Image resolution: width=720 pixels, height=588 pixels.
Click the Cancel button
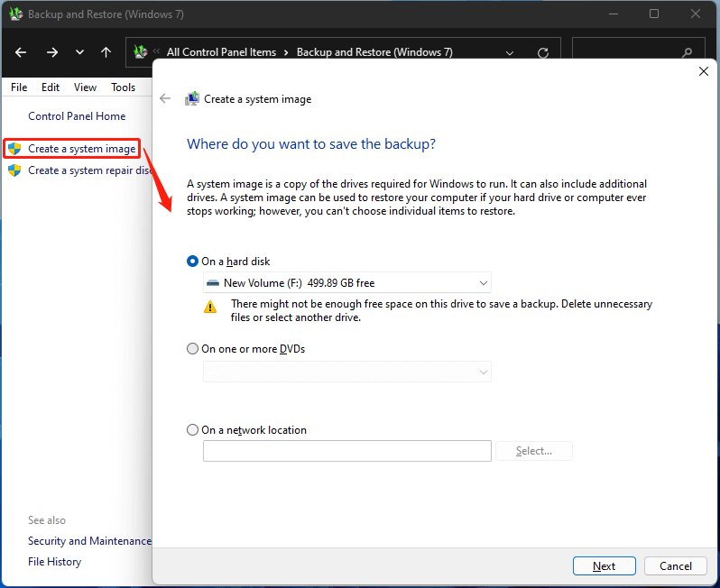point(676,566)
